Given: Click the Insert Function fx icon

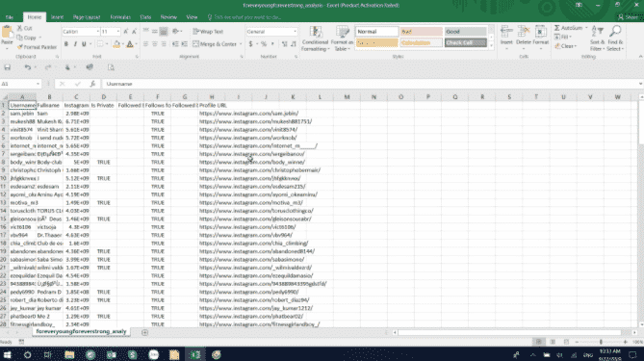Looking at the screenshot, I should pos(92,84).
